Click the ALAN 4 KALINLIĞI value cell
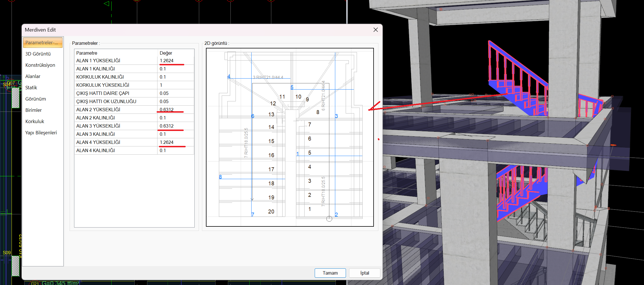Viewport: 644px width, 285px height. pos(175,150)
